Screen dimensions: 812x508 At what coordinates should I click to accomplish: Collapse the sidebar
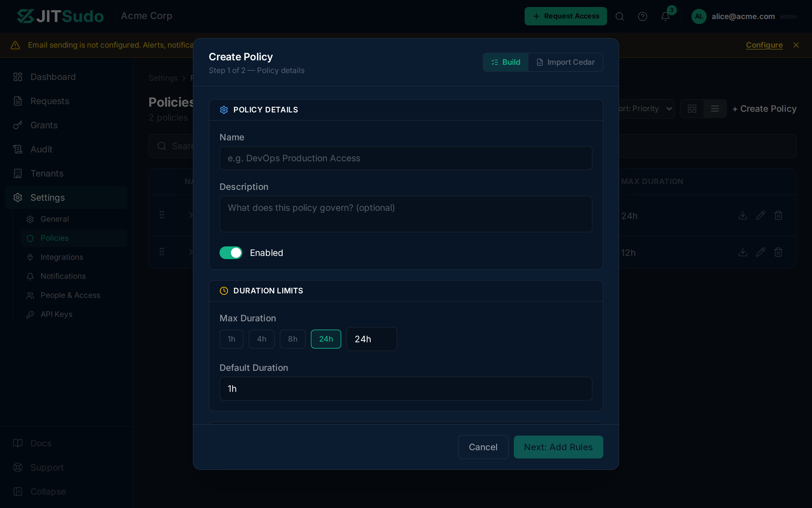coord(66,491)
